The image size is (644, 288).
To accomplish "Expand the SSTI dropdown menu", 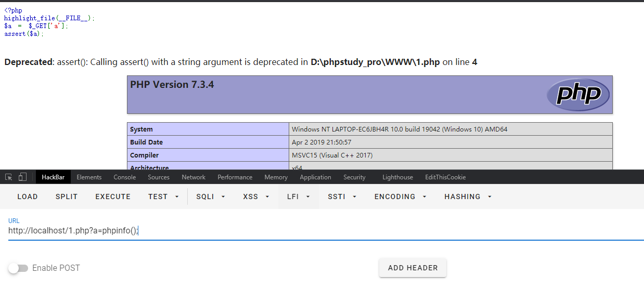I will click(343, 197).
